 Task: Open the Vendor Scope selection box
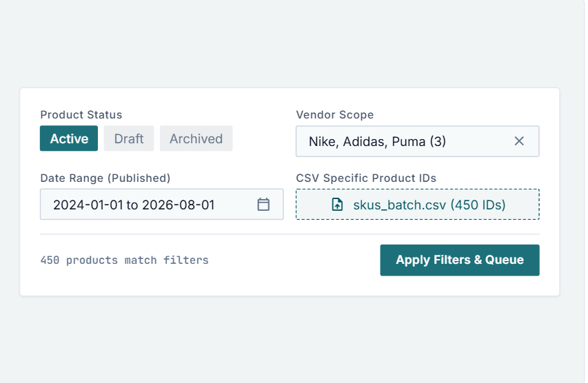coord(417,141)
